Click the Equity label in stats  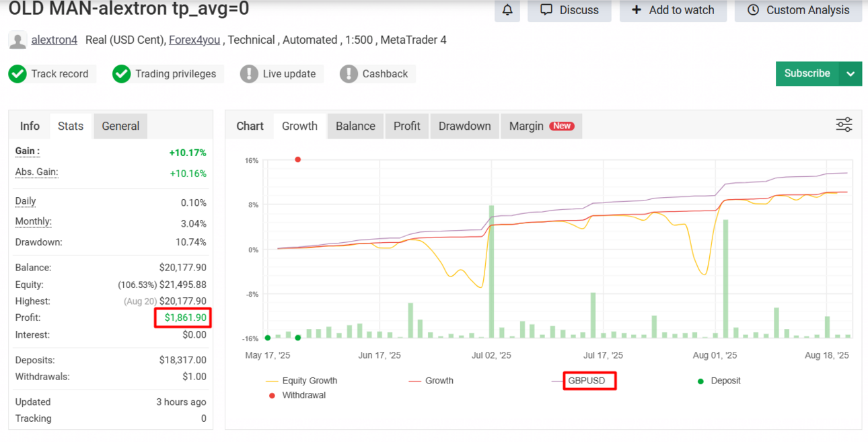29,285
